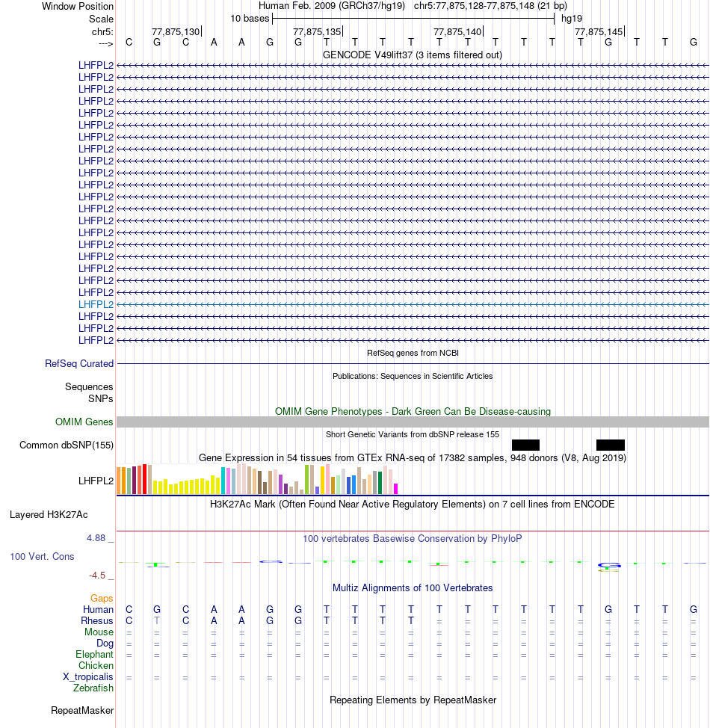This screenshot has width=710, height=728.
Task: Click the coordinate marker '77,875,145'
Action: (x=599, y=31)
